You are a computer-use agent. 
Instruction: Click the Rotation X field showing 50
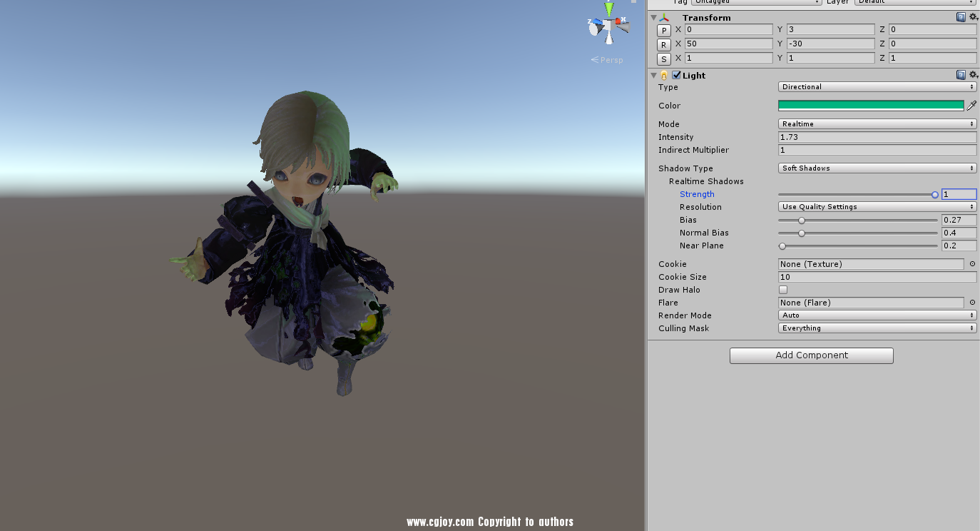(728, 44)
